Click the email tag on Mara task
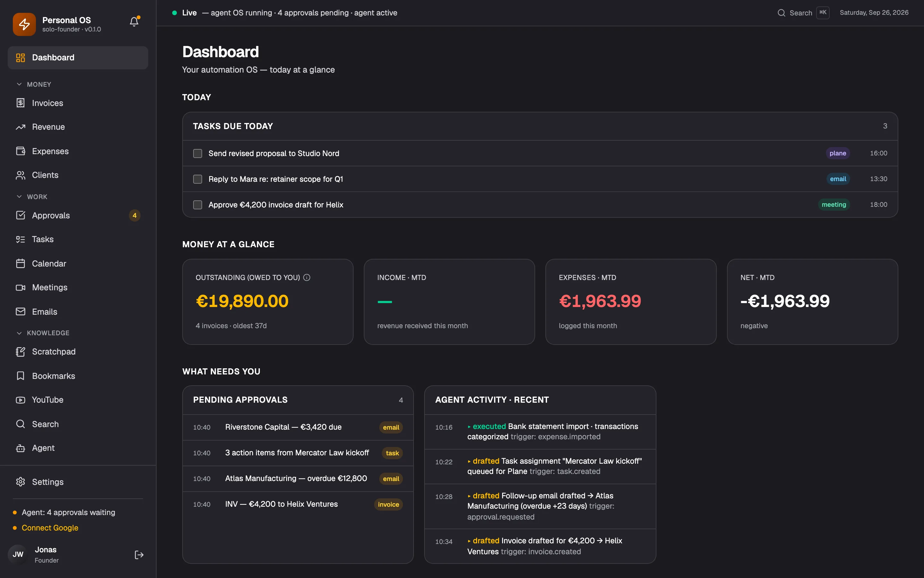 click(x=838, y=179)
